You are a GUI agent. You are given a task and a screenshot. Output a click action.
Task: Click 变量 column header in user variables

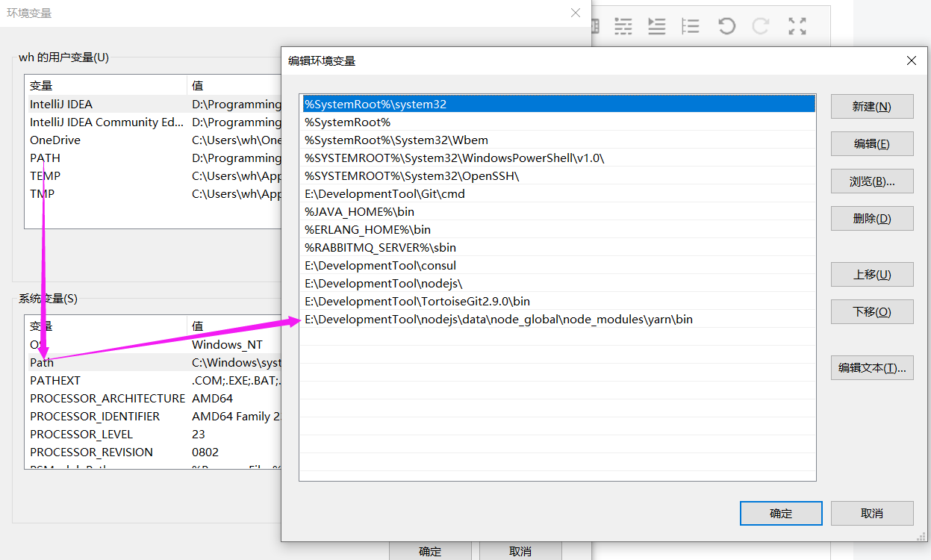click(x=105, y=85)
